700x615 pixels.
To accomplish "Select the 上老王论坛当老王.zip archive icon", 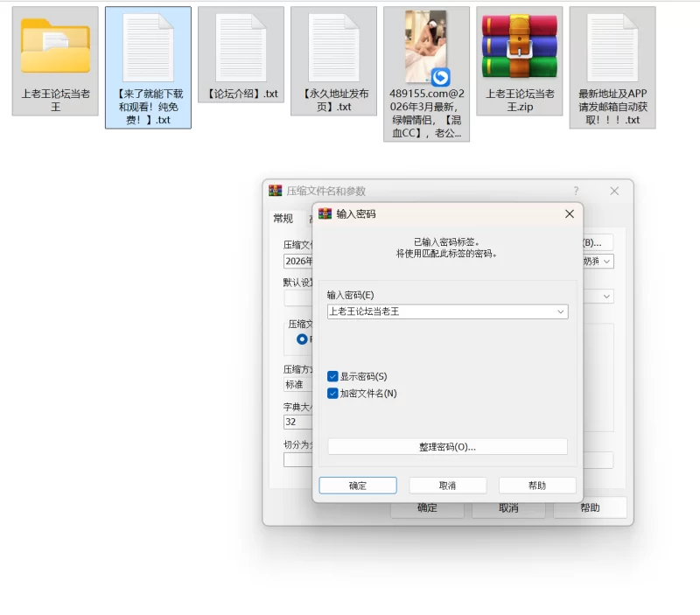I will click(520, 46).
